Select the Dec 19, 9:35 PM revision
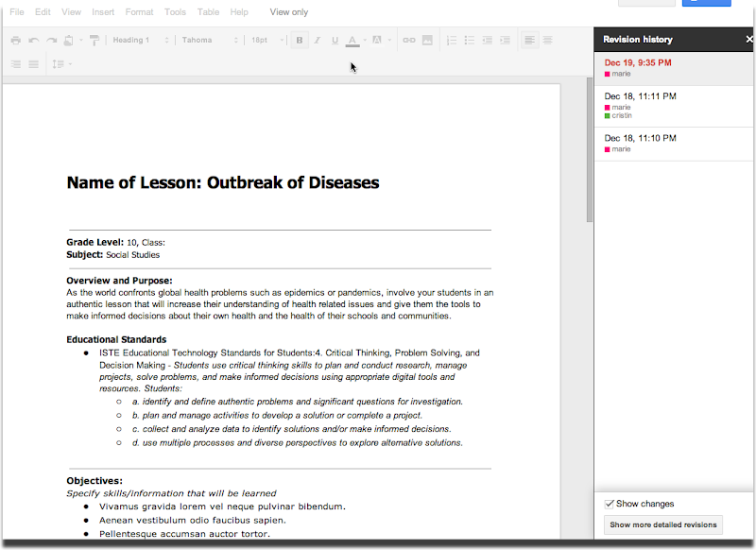Viewport: 756px width, 550px height. [674, 68]
